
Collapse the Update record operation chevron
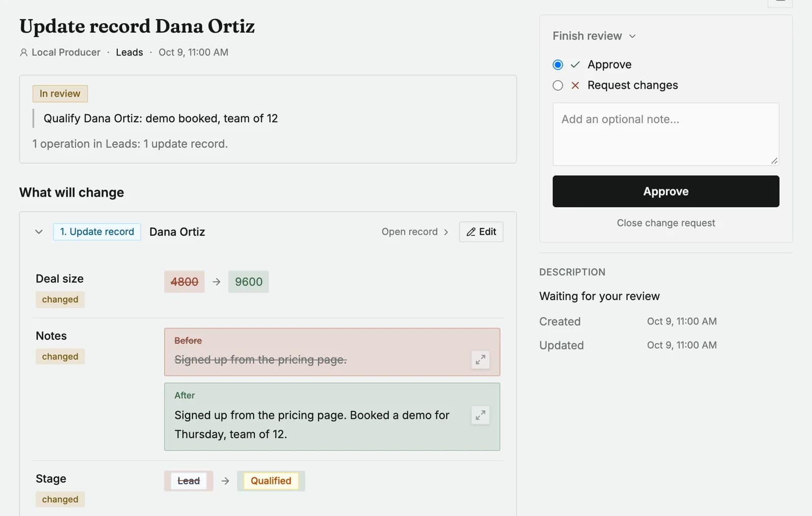point(39,232)
